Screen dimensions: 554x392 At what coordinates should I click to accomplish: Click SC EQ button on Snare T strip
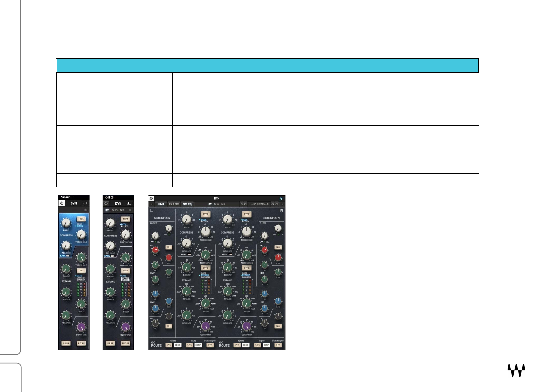click(66, 343)
